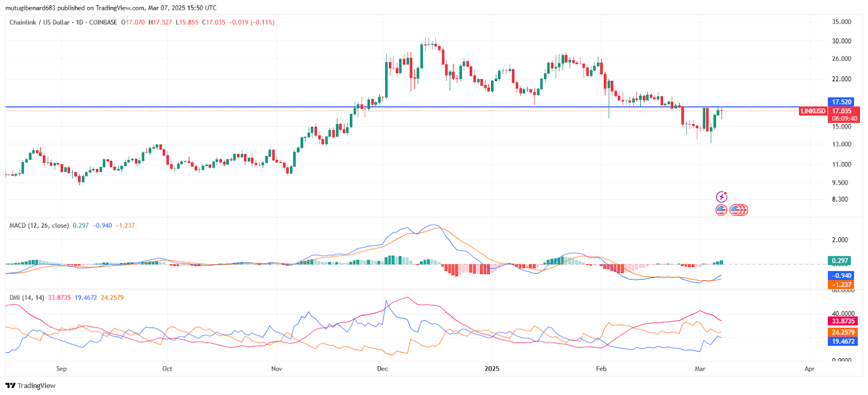This screenshot has width=868, height=395.
Task: Click the TradingView logo at bottom left
Action: 30,386
